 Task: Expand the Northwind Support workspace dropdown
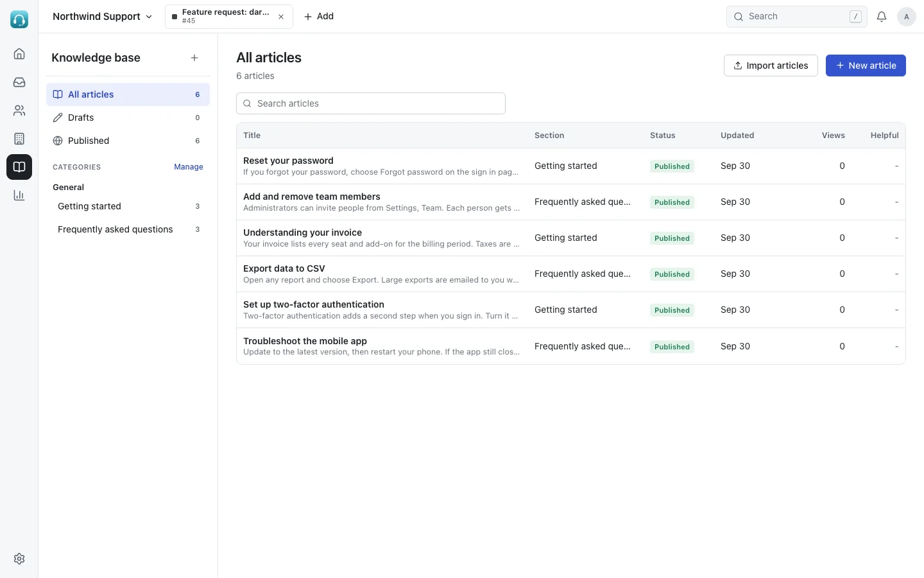(x=102, y=17)
